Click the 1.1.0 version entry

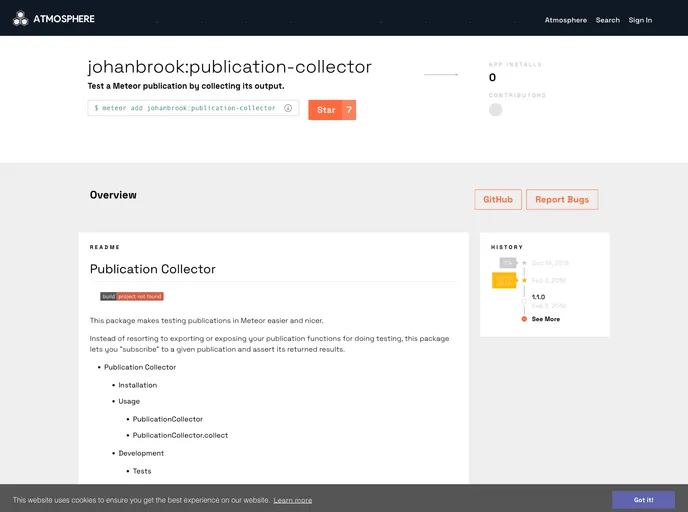[538, 297]
